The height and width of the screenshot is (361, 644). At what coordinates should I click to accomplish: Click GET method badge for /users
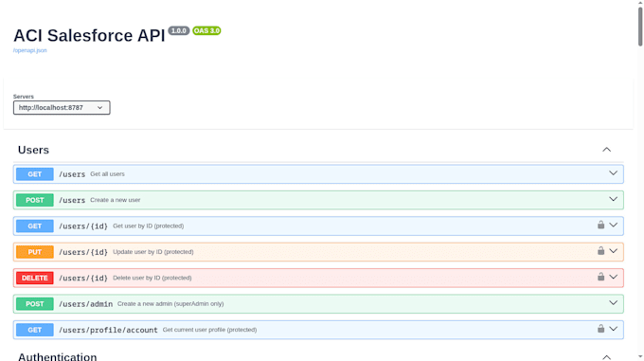35,174
